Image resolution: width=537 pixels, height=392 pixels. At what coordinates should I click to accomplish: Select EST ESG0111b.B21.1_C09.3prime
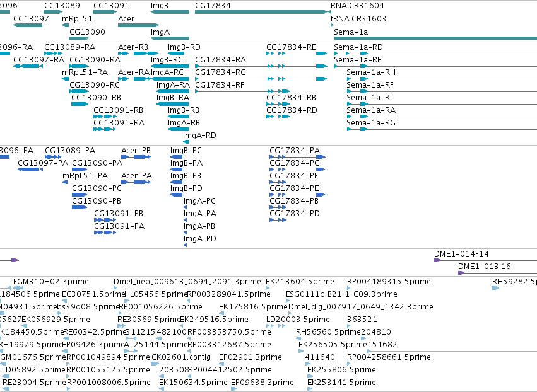click(x=342, y=294)
